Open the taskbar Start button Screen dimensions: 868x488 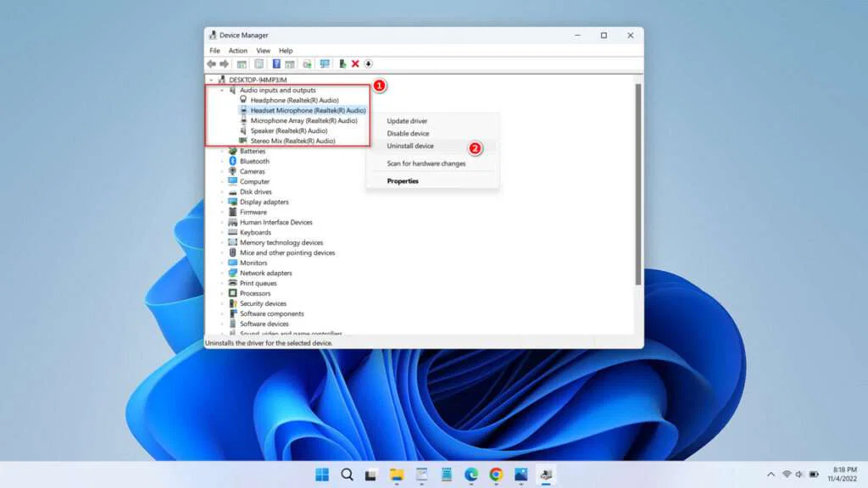pyautogui.click(x=320, y=475)
